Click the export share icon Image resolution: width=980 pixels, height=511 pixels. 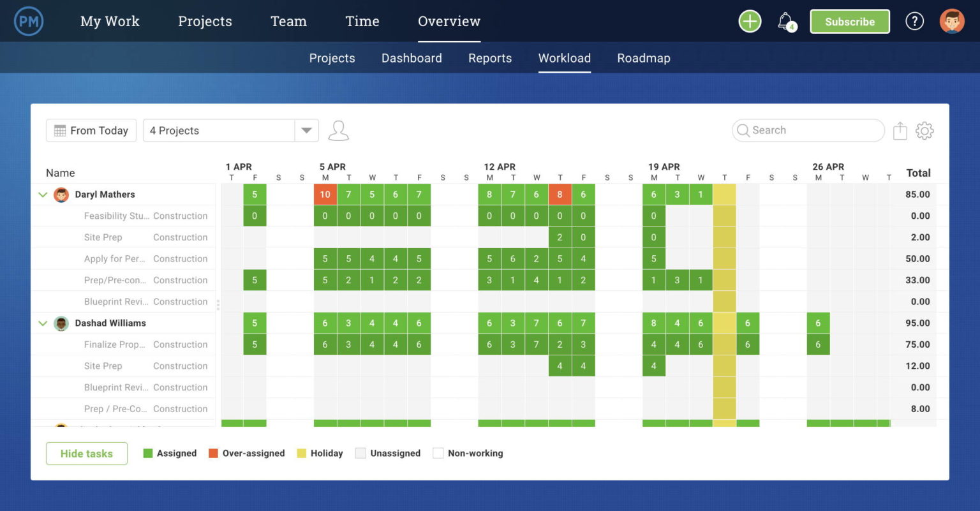[900, 131]
